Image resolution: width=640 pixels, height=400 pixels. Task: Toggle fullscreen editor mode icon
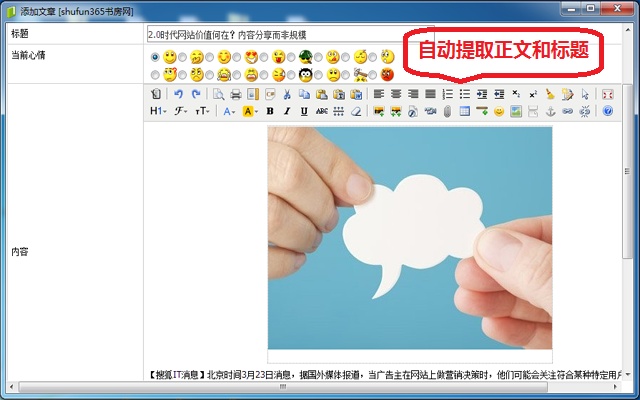tap(607, 94)
